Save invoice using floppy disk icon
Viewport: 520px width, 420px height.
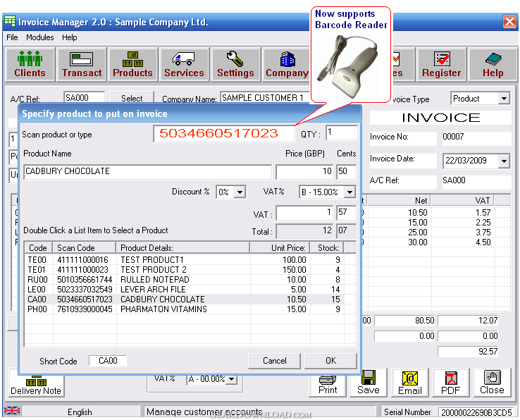click(x=369, y=383)
